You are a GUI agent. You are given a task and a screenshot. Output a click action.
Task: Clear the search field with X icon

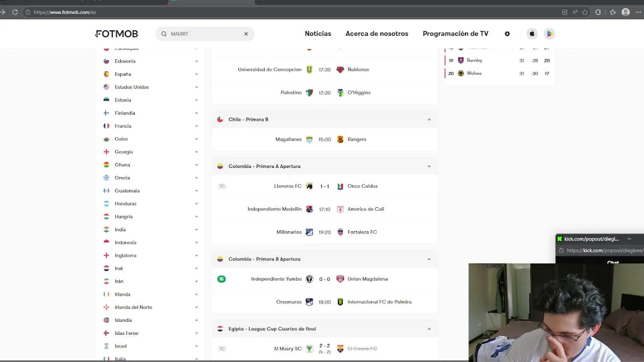tap(246, 34)
